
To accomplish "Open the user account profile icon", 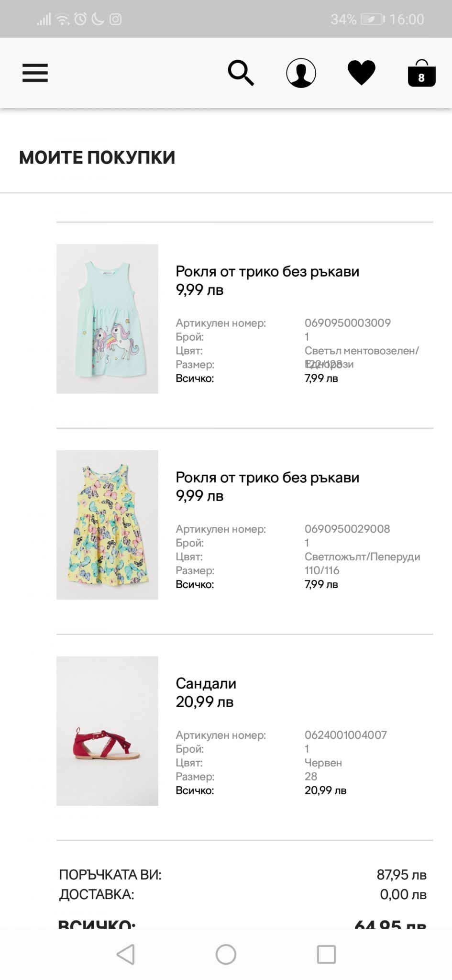I will [x=301, y=73].
